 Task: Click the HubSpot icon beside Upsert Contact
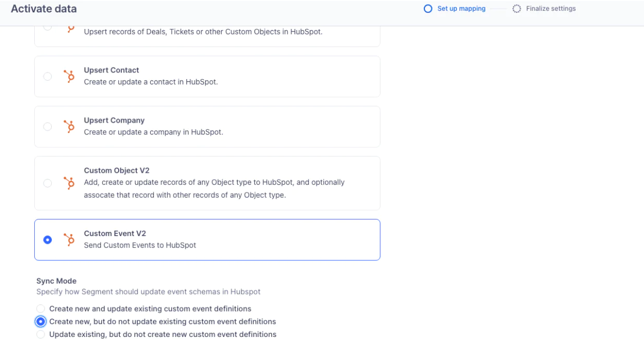pyautogui.click(x=70, y=76)
